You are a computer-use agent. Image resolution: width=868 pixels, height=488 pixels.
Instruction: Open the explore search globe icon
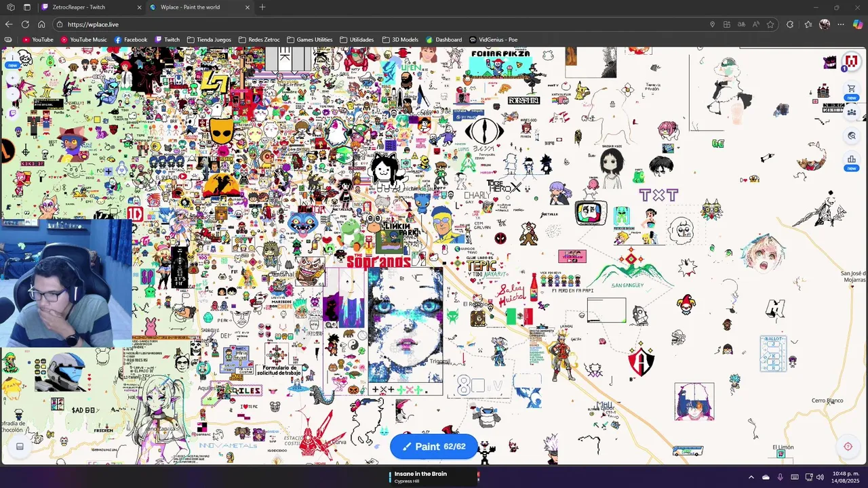(x=851, y=136)
